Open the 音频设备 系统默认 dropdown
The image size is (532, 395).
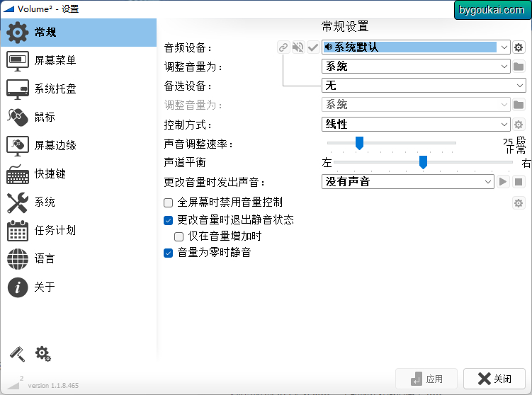(x=416, y=47)
